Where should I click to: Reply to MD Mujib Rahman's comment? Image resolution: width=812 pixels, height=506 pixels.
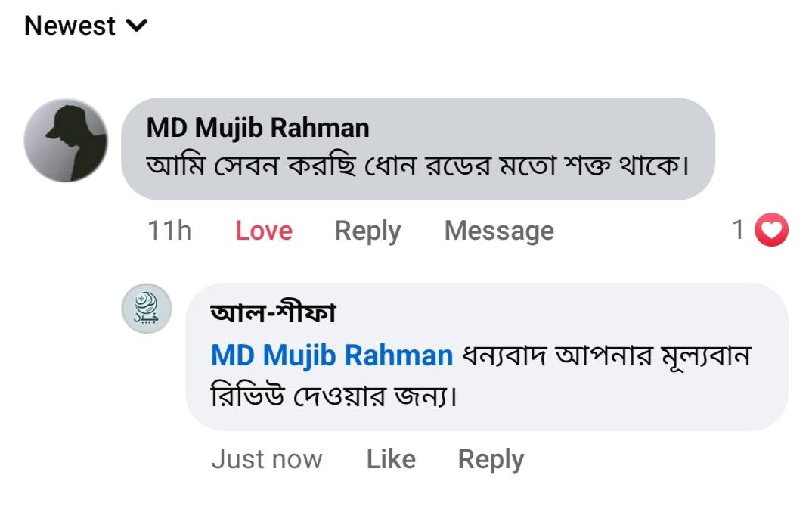tap(367, 231)
